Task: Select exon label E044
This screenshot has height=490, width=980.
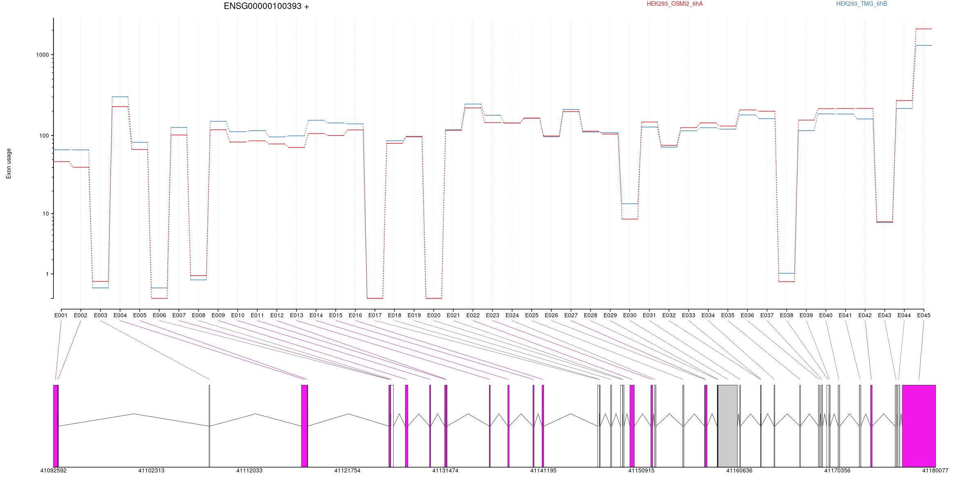Action: click(904, 315)
